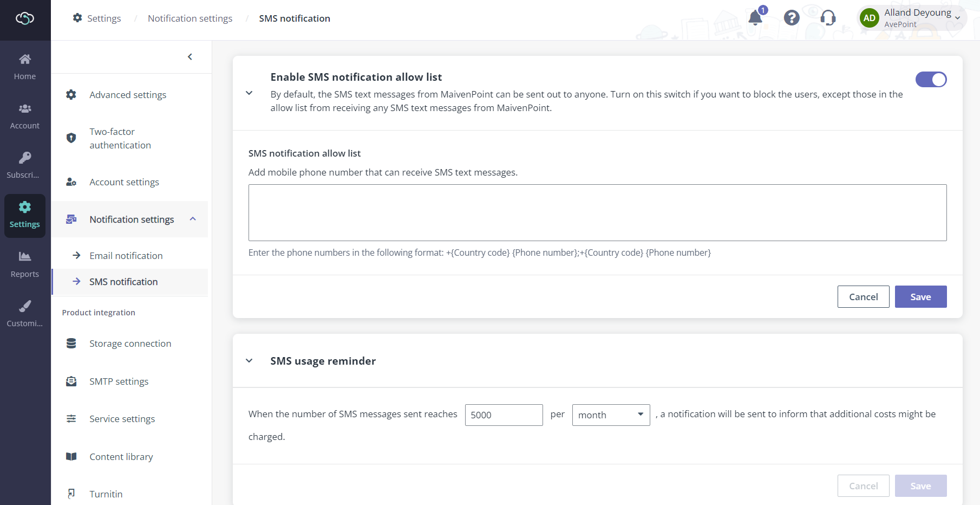Open the Reports chart icon
The width and height of the screenshot is (980, 505).
click(25, 256)
